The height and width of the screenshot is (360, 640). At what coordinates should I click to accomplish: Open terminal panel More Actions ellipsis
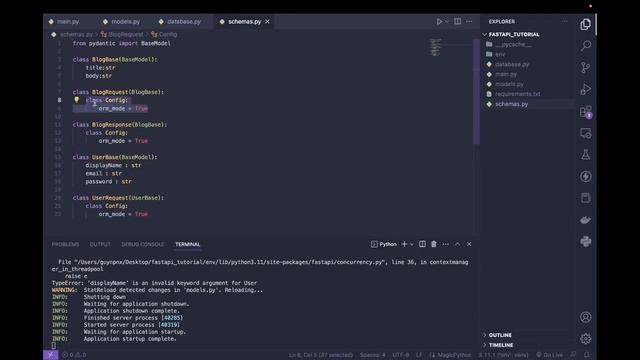446,244
